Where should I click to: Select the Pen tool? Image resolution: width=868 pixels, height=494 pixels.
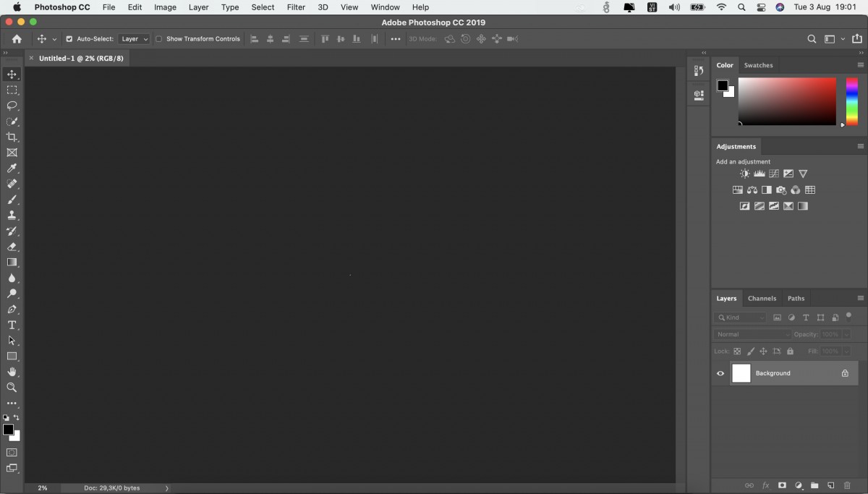point(12,310)
